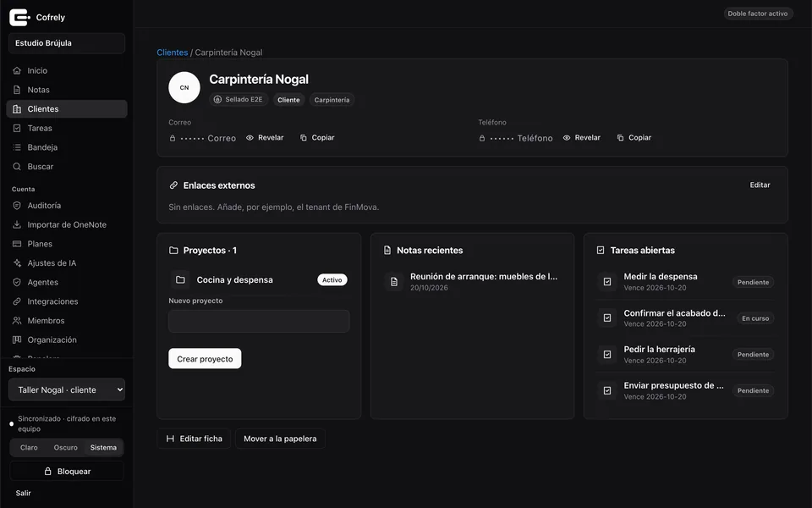Switch theme to Claro
The width and height of the screenshot is (812, 508).
29,447
